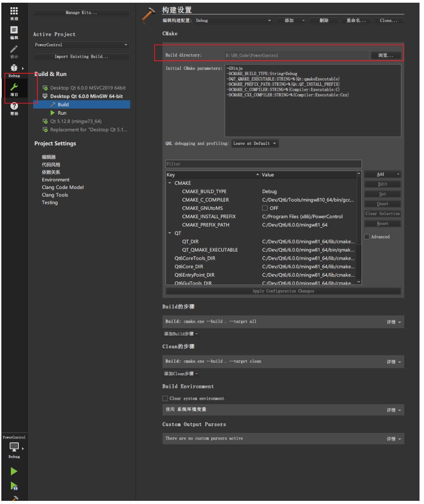Start debugging with the bug-play icon
The width and height of the screenshot is (424, 504).
(13, 486)
